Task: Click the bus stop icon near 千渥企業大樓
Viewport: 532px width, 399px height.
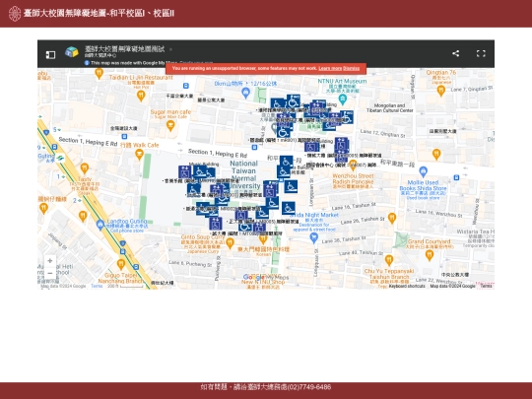Action: coord(185,86)
